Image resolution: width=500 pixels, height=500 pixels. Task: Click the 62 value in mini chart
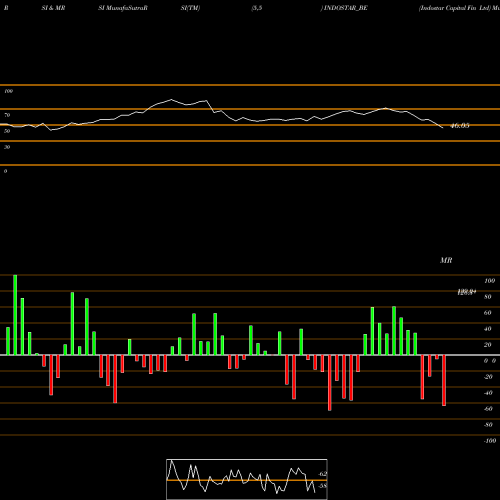[x=323, y=474]
